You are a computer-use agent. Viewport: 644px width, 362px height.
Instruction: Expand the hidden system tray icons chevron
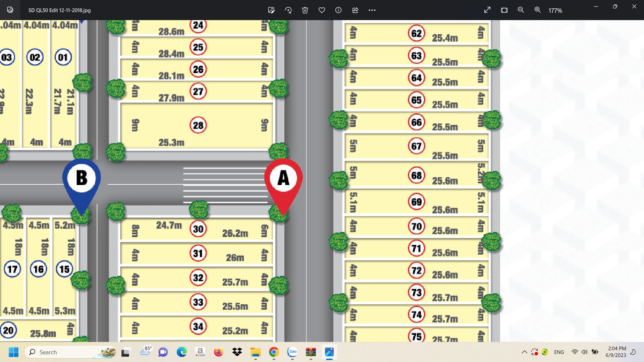click(524, 352)
